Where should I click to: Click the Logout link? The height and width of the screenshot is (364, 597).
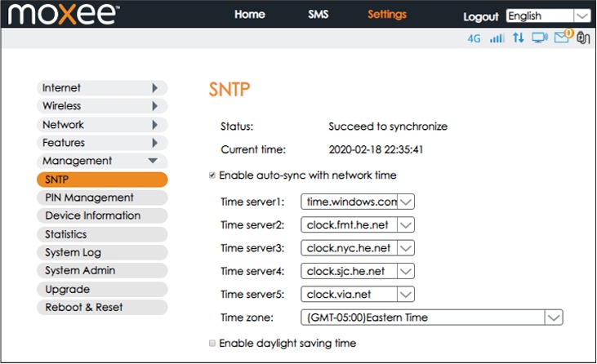(x=481, y=17)
